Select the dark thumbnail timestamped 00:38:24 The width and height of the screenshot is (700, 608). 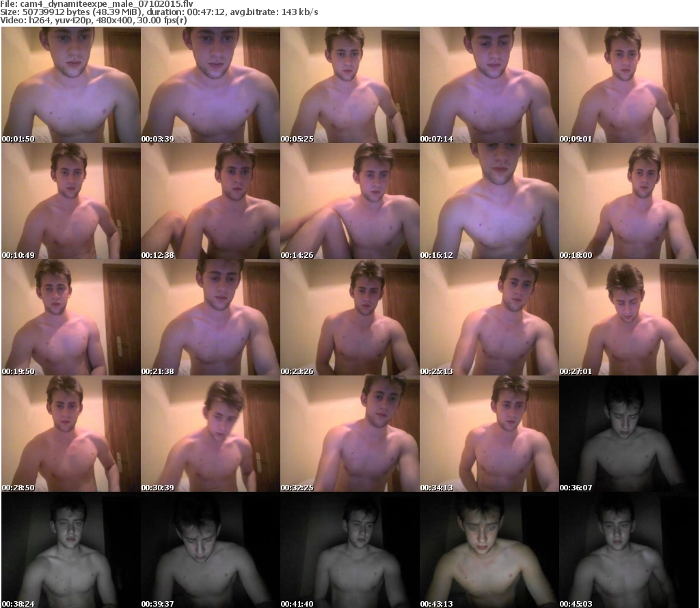(x=71, y=550)
